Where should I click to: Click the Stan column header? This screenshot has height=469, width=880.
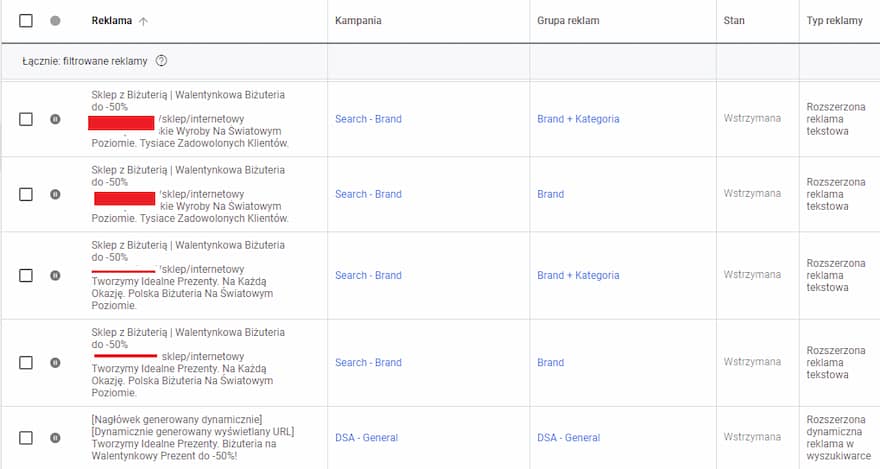pos(734,21)
